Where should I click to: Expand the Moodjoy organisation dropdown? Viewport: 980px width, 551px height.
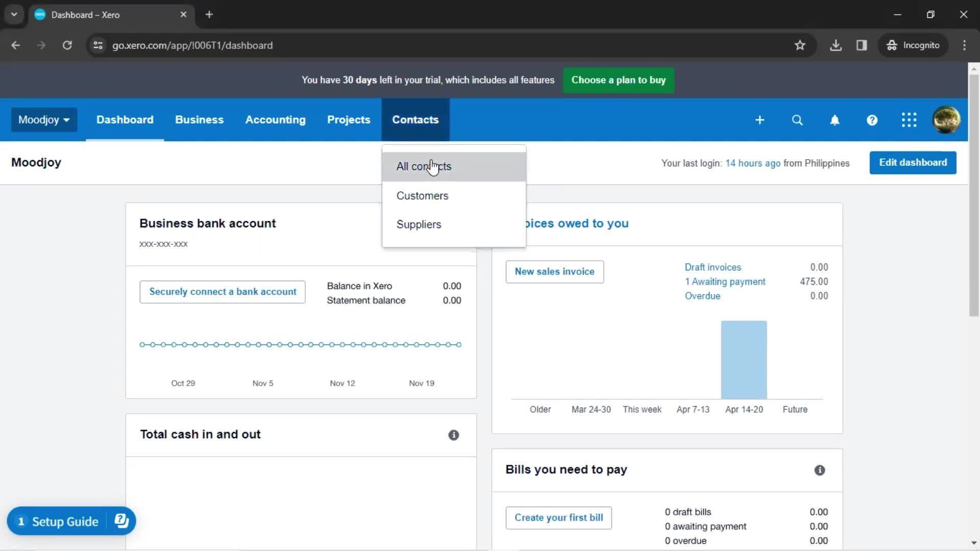click(44, 120)
